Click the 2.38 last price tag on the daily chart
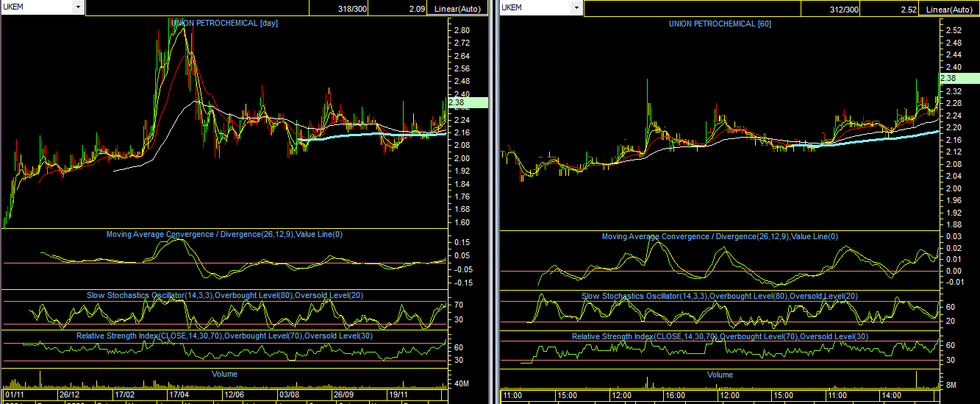 tap(468, 102)
